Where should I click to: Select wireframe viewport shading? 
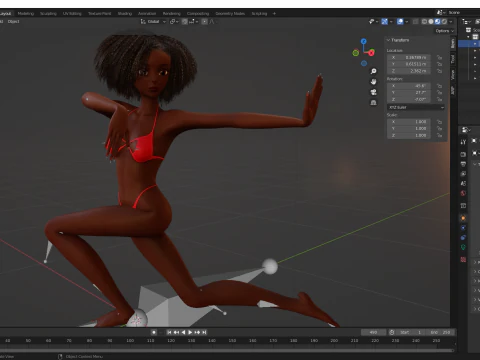click(424, 21)
